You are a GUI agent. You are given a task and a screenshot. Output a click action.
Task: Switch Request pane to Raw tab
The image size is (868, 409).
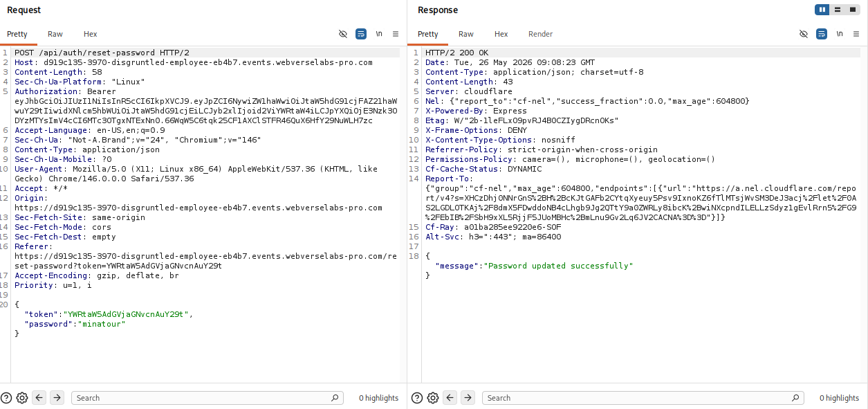(55, 34)
